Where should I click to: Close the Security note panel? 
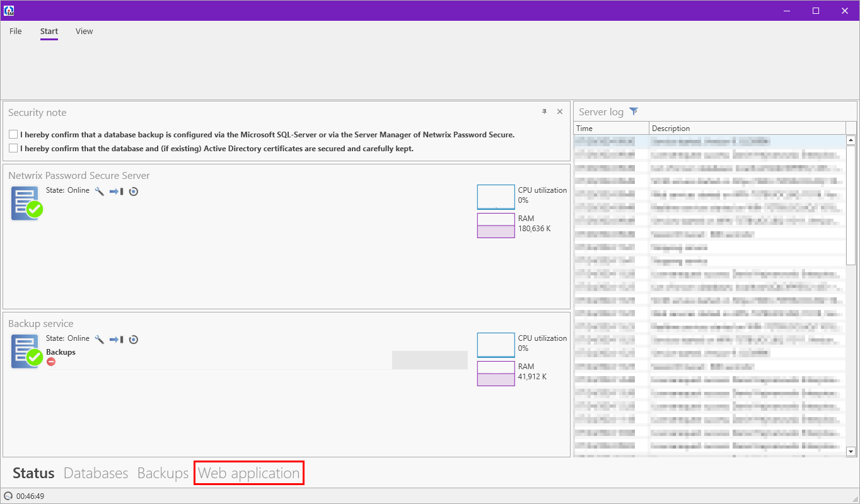coord(560,112)
